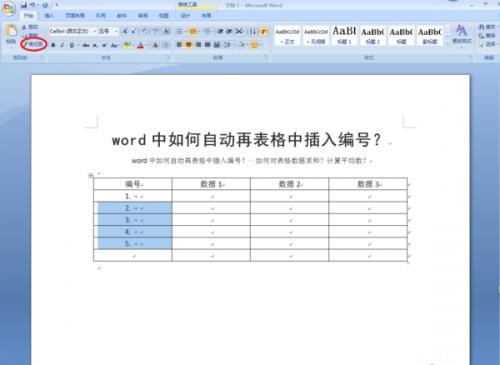Redo the action from the quick access toolbar
Screen dimensions: 500x365
[x=45, y=5]
